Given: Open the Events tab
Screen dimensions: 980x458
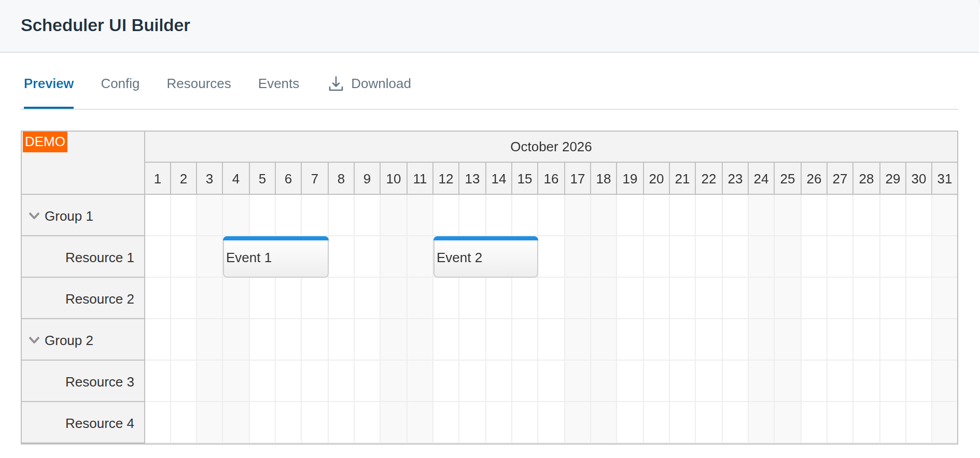Looking at the screenshot, I should 278,83.
